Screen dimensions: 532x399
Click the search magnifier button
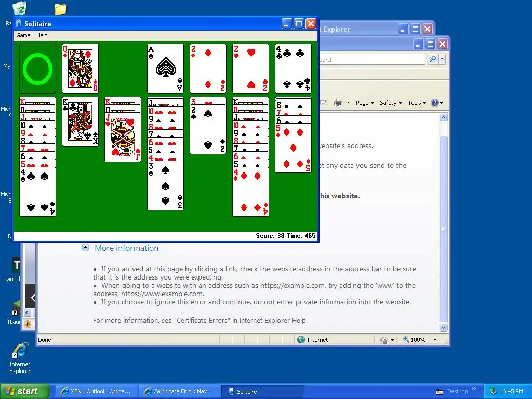coord(433,59)
